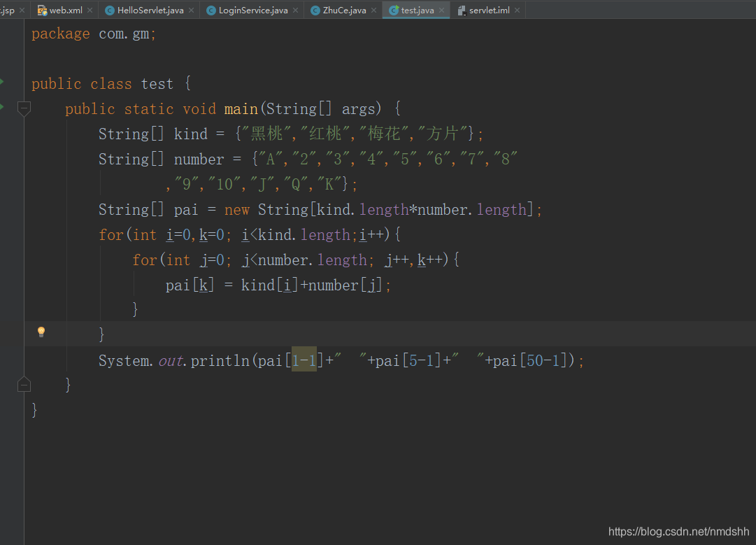Viewport: 756px width, 545px height.
Task: Close the LoginService.java tab
Action: [x=296, y=10]
